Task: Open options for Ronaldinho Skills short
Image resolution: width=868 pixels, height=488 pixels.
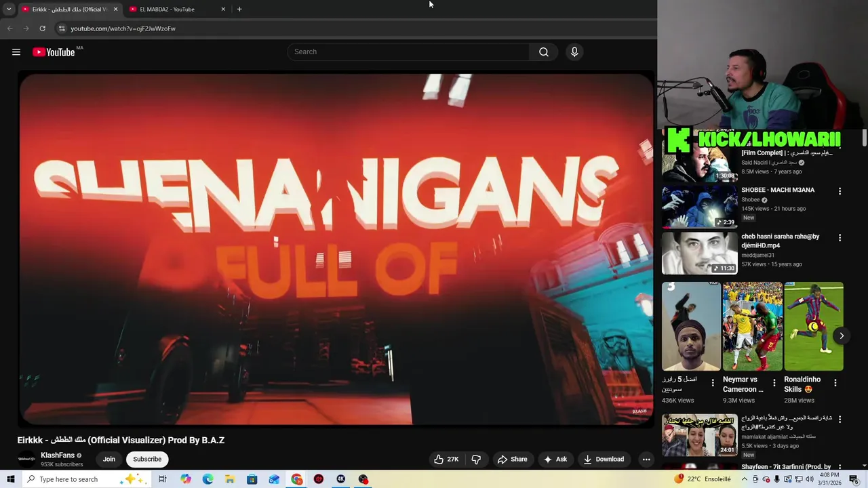Action: pos(835,383)
